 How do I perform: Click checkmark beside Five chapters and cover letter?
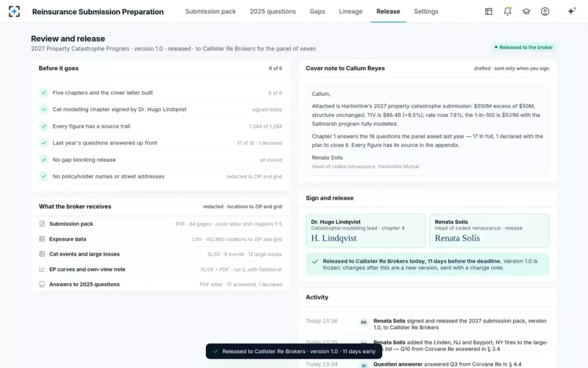(44, 93)
